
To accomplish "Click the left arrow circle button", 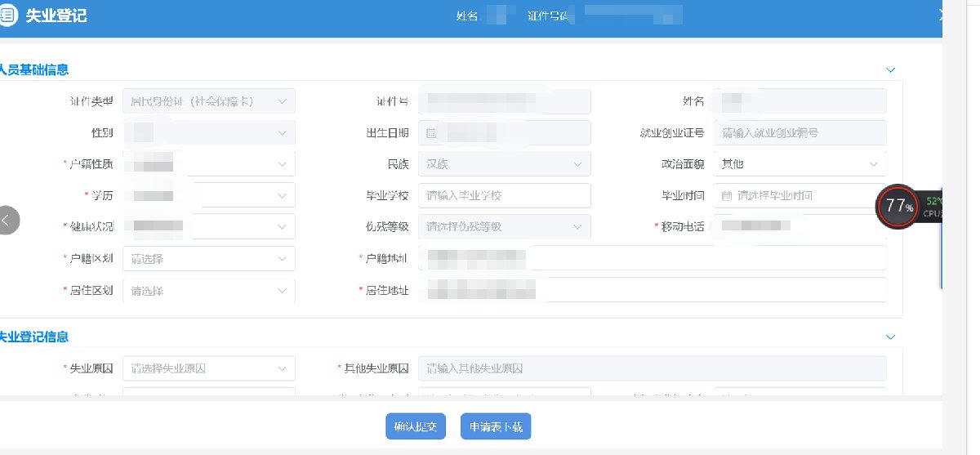I will (7, 220).
